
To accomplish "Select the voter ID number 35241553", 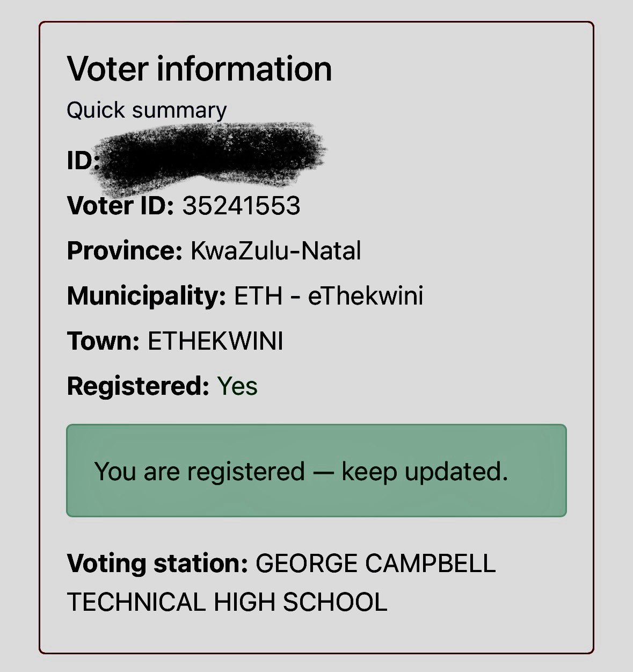I will coord(241,205).
